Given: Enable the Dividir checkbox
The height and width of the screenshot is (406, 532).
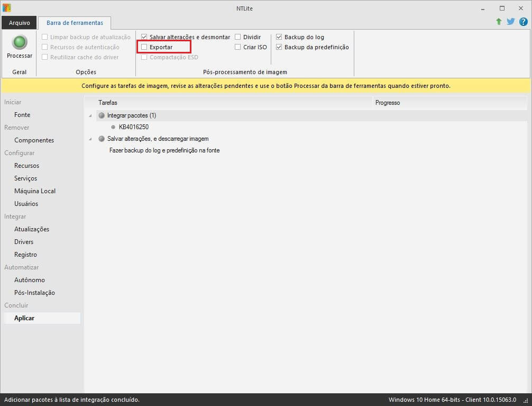Looking at the screenshot, I should (237, 37).
